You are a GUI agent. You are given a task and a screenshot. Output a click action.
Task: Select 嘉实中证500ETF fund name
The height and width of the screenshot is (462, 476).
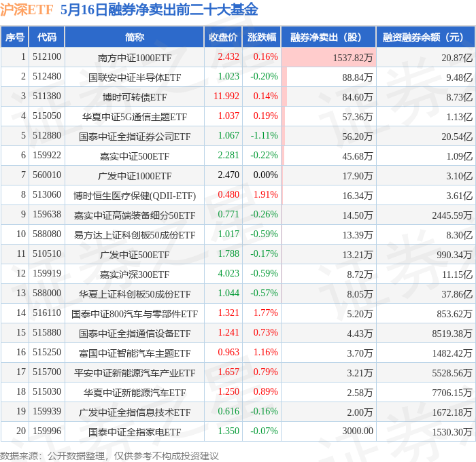(x=135, y=156)
